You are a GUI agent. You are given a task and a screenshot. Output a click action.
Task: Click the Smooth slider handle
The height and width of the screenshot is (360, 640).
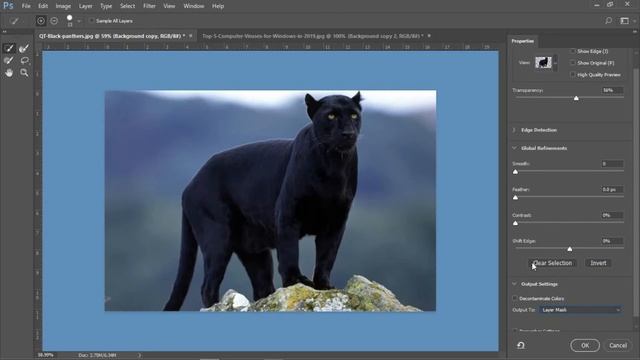516,172
